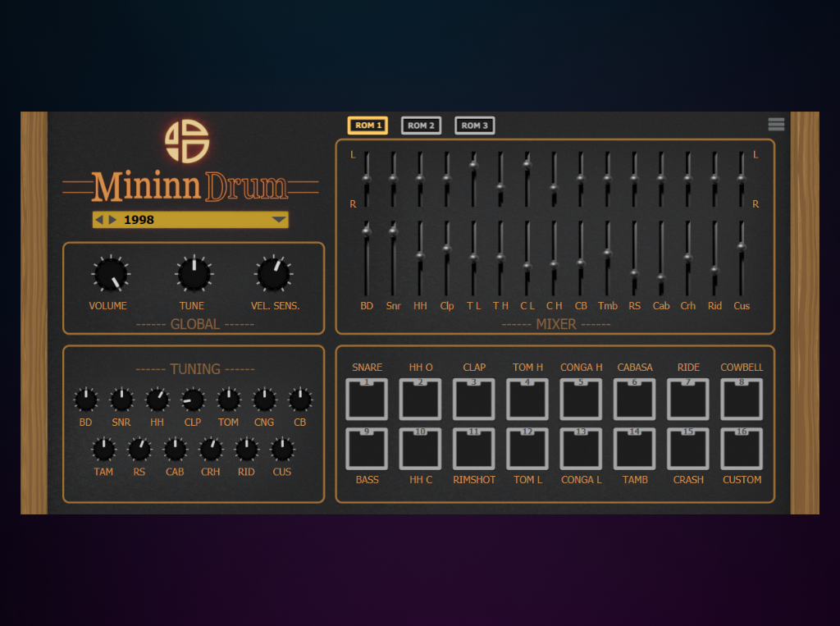Open the hamburger menu icon
Viewport: 840px width, 626px height.
pos(776,125)
